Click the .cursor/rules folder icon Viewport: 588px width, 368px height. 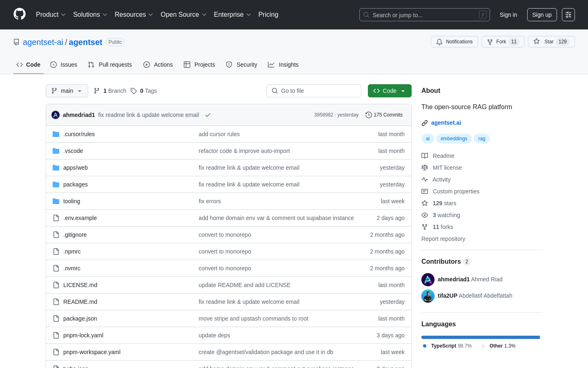click(x=56, y=134)
